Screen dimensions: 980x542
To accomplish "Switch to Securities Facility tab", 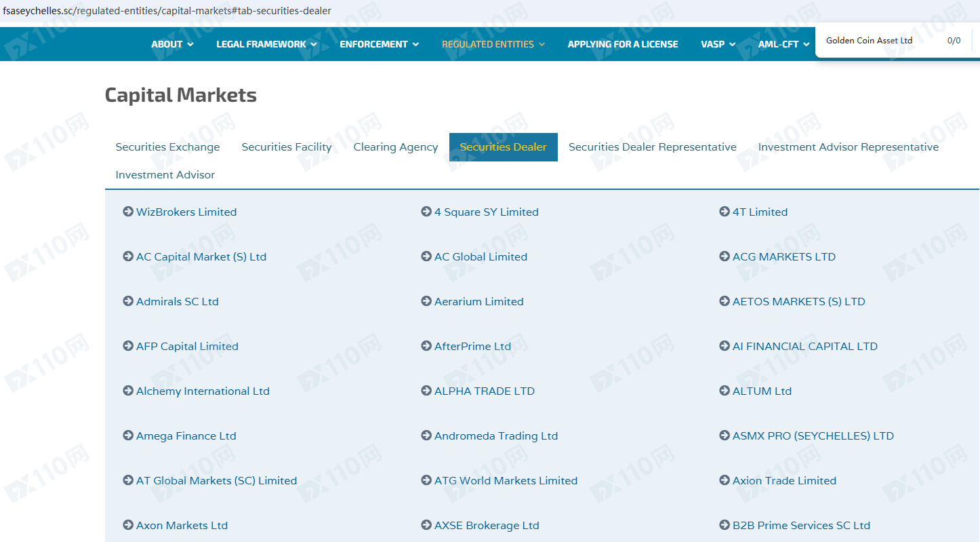I will (x=287, y=147).
